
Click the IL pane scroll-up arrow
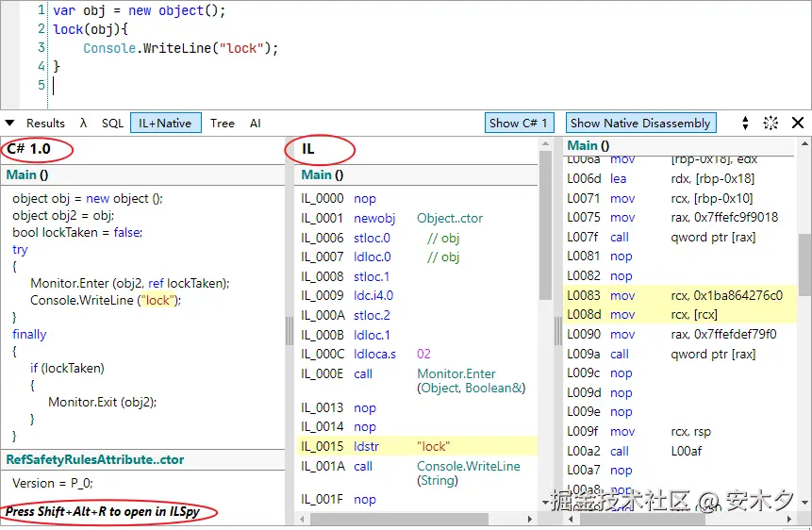click(x=545, y=143)
